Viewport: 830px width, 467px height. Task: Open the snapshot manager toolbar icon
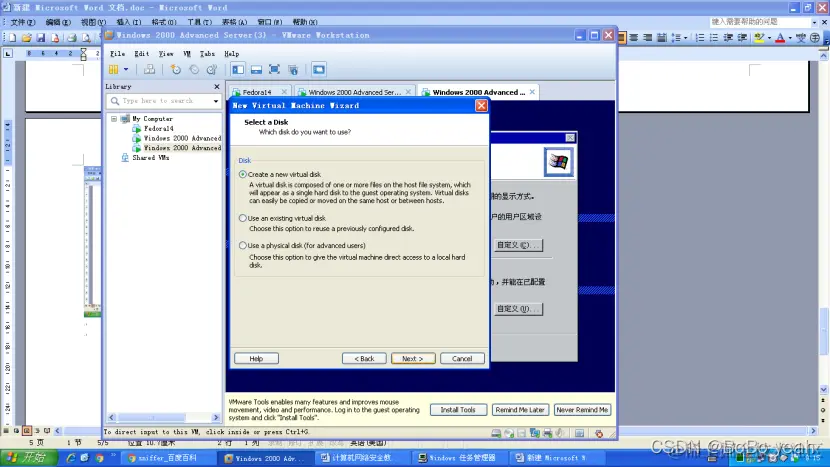212,69
